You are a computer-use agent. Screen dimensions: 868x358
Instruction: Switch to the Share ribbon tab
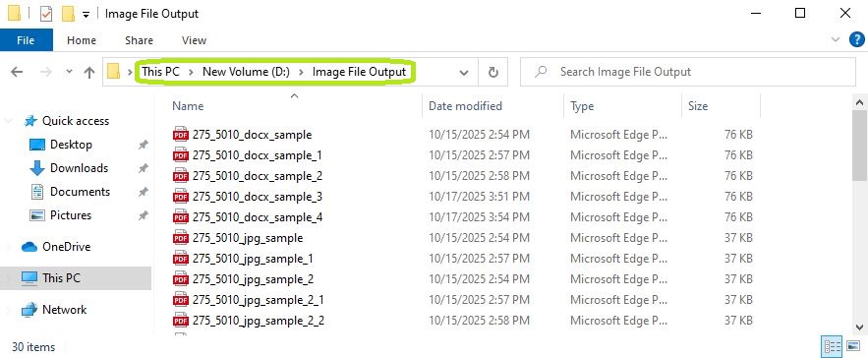point(139,40)
